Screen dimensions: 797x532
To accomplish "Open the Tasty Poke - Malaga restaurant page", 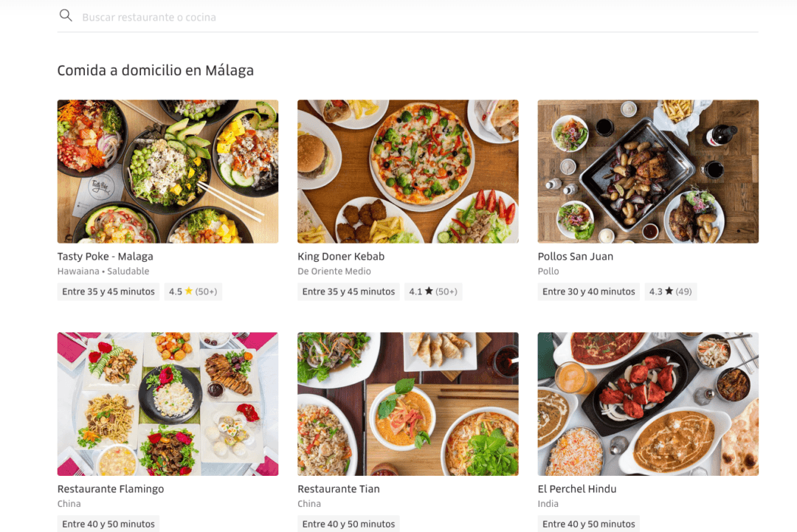I will tap(105, 256).
